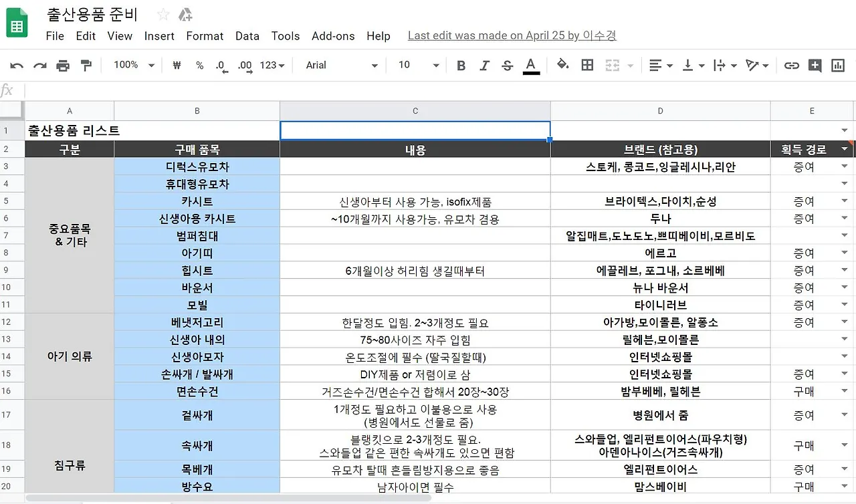Toggle bold formatting in the toolbar
This screenshot has width=856, height=504.
[x=460, y=65]
